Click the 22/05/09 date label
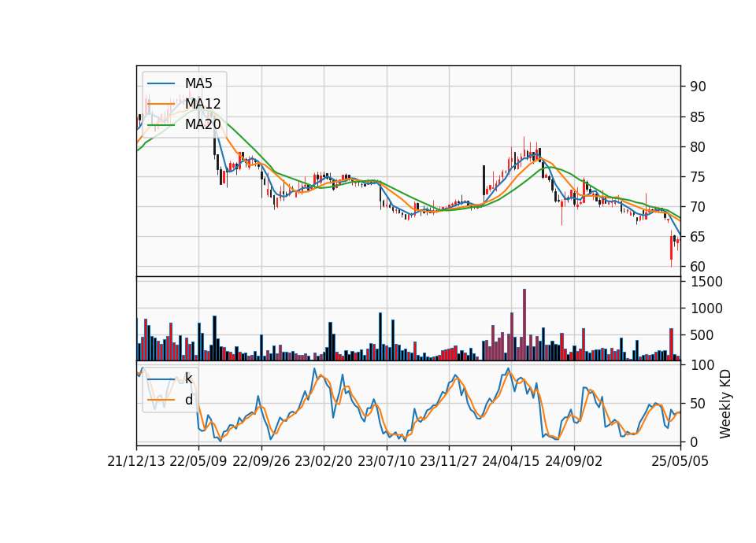 point(198,461)
